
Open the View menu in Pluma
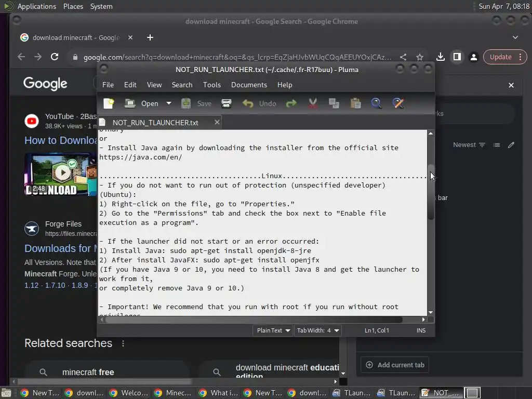[154, 85]
